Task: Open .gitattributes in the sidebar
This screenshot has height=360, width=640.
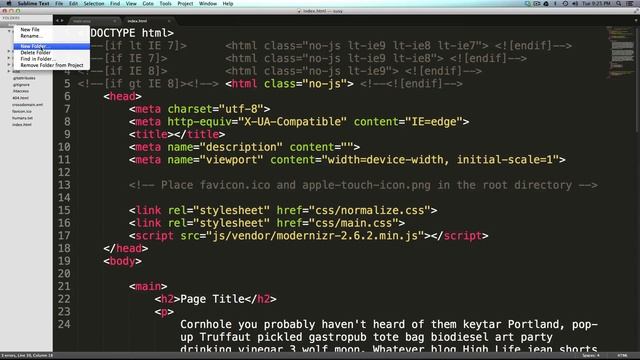Action: point(24,78)
